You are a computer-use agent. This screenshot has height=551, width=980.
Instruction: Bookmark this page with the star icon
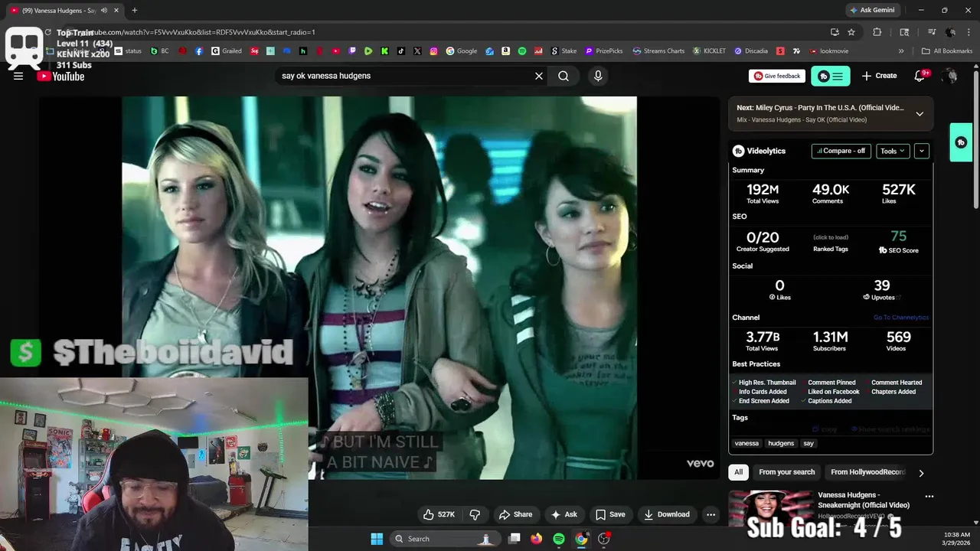point(851,32)
